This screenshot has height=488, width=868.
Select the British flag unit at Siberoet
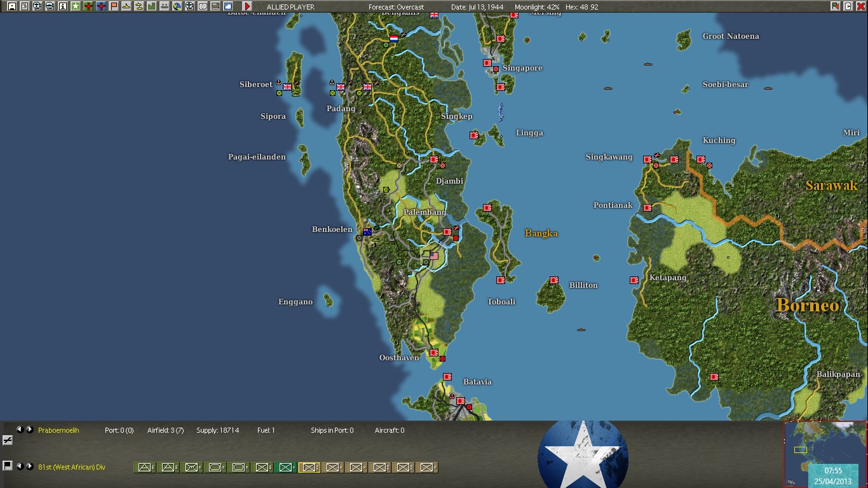(287, 87)
